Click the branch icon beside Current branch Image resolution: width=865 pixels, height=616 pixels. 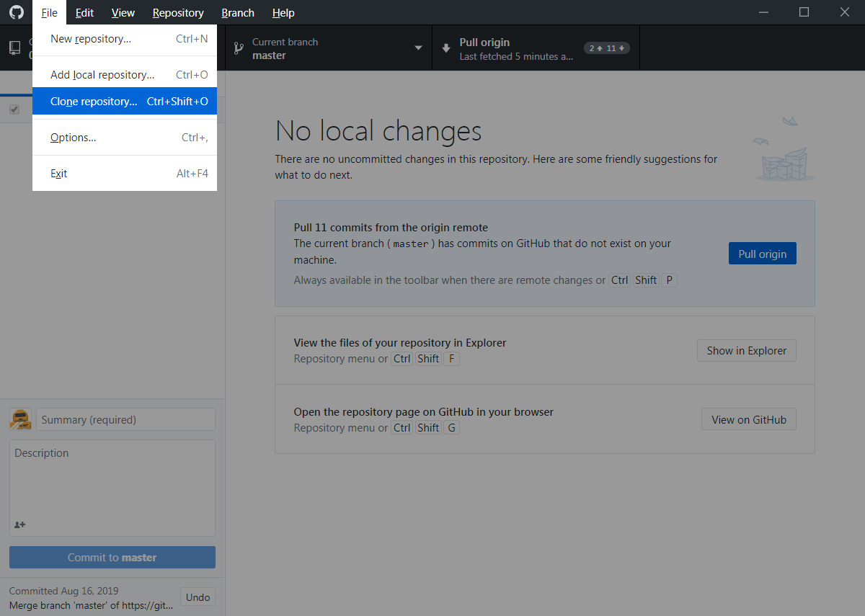pyautogui.click(x=238, y=48)
